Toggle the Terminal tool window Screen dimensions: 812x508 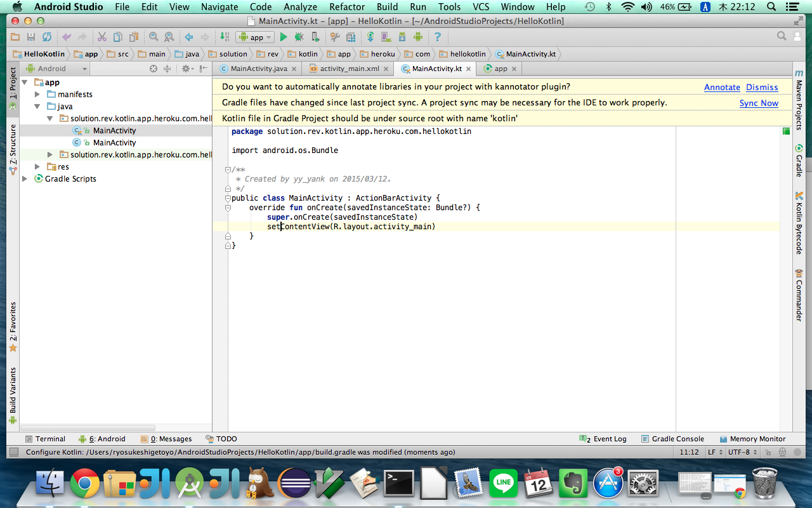45,439
